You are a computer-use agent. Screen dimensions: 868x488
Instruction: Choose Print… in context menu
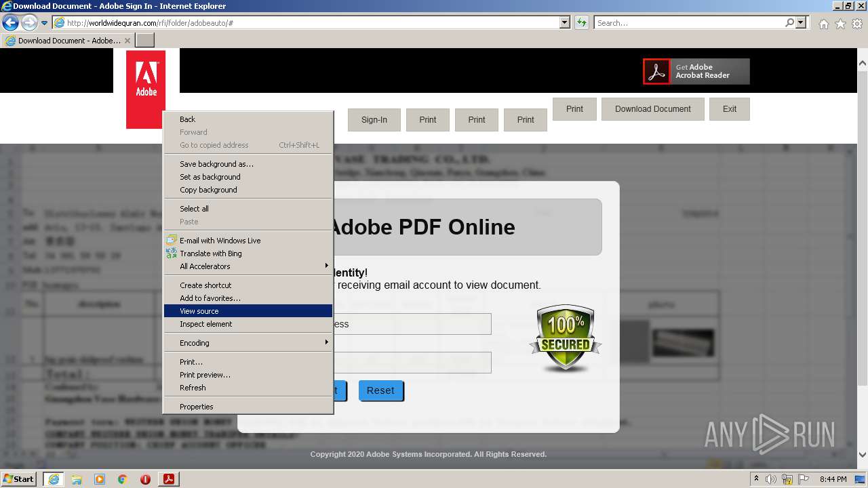[x=248, y=362]
